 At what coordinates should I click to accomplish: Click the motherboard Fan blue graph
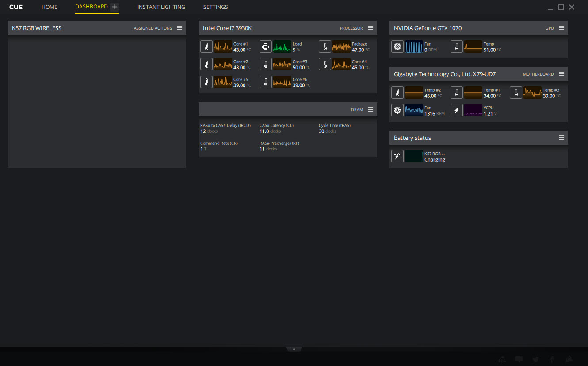(414, 110)
